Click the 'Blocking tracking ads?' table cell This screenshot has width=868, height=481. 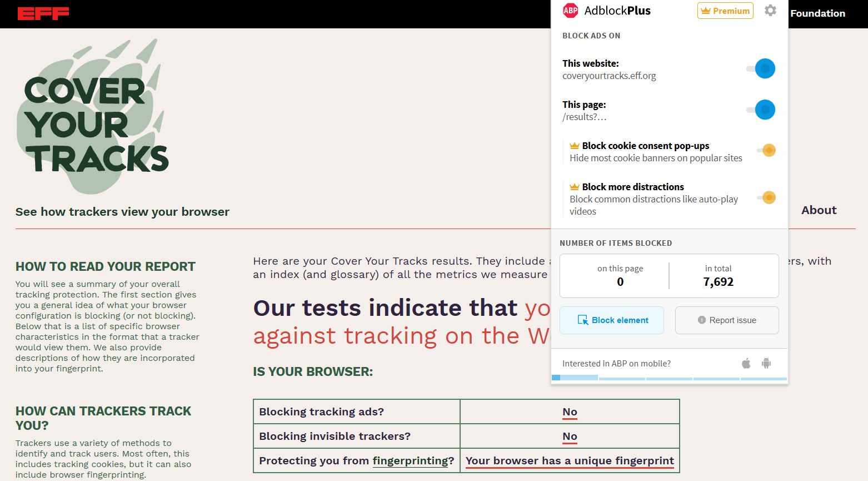[x=357, y=412]
